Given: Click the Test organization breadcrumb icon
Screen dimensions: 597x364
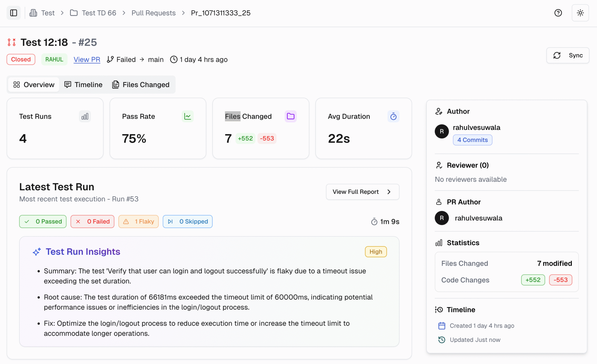Looking at the screenshot, I should (x=33, y=13).
